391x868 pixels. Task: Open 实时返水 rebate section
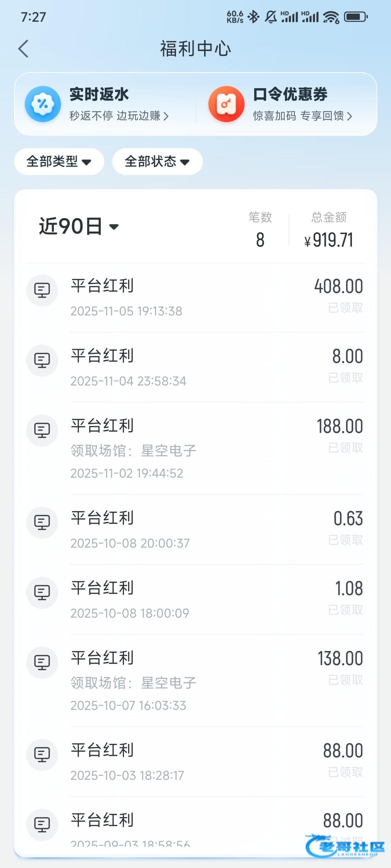coord(99,94)
